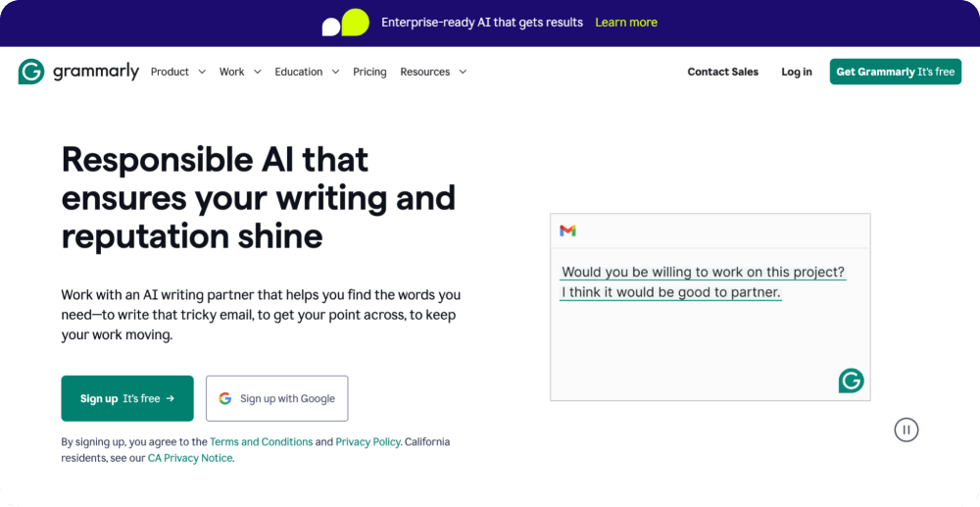The height and width of the screenshot is (507, 980).
Task: Expand the Resources menu chevron
Action: click(x=463, y=72)
